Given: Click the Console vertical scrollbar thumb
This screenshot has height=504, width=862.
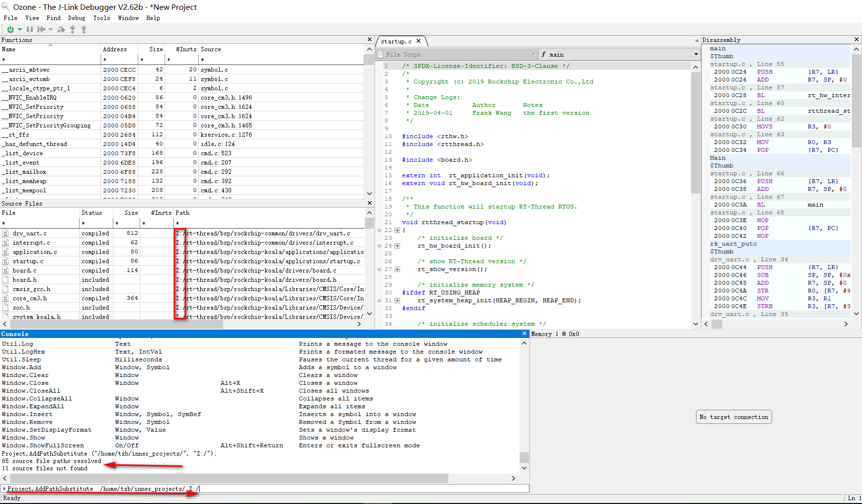Looking at the screenshot, I should (x=524, y=457).
